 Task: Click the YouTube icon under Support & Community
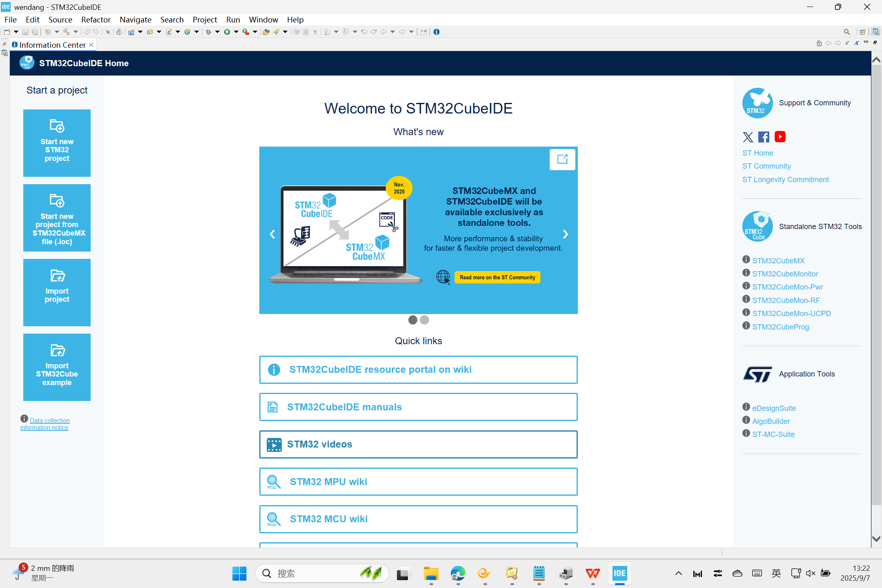[x=780, y=137]
